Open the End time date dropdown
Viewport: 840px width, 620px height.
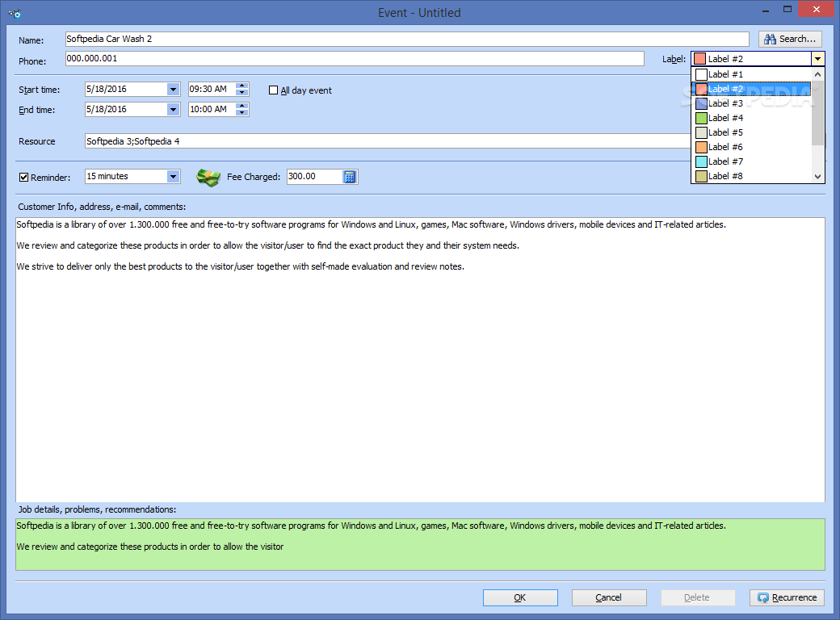[173, 110]
